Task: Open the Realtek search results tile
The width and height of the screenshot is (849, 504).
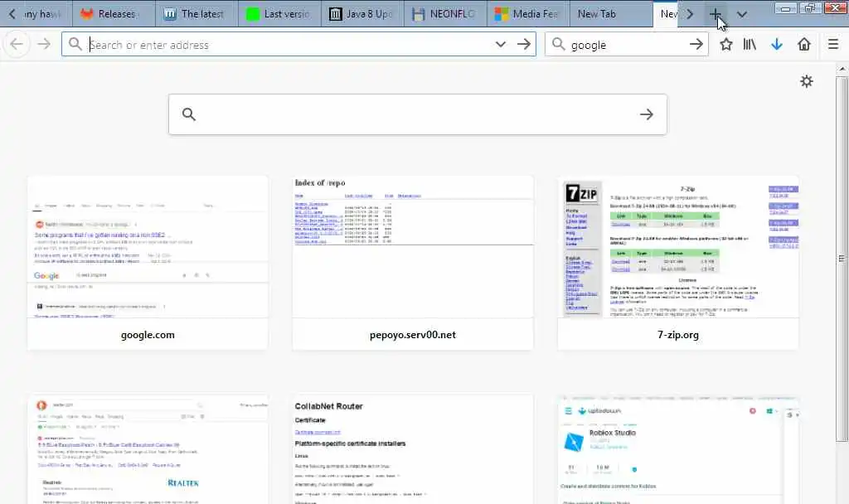Action: (x=148, y=450)
